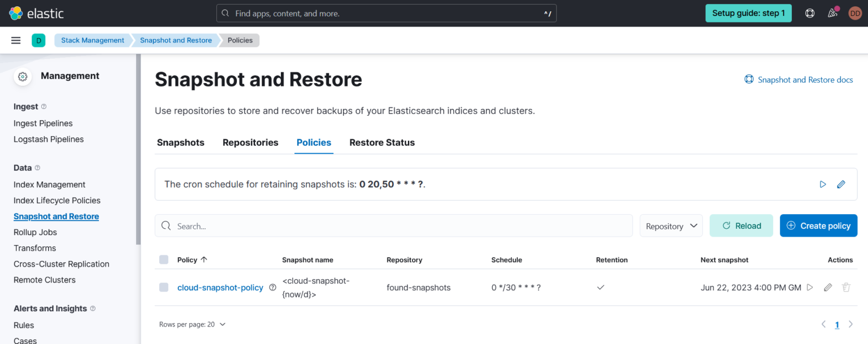Open the newsfeed notifications icon

point(832,13)
